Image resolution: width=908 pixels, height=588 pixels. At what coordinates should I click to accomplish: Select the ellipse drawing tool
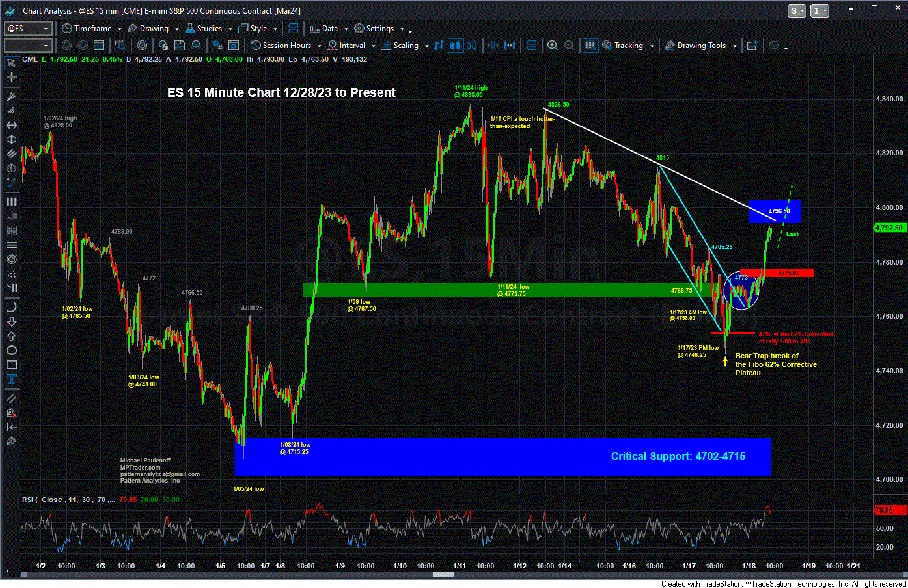11,351
